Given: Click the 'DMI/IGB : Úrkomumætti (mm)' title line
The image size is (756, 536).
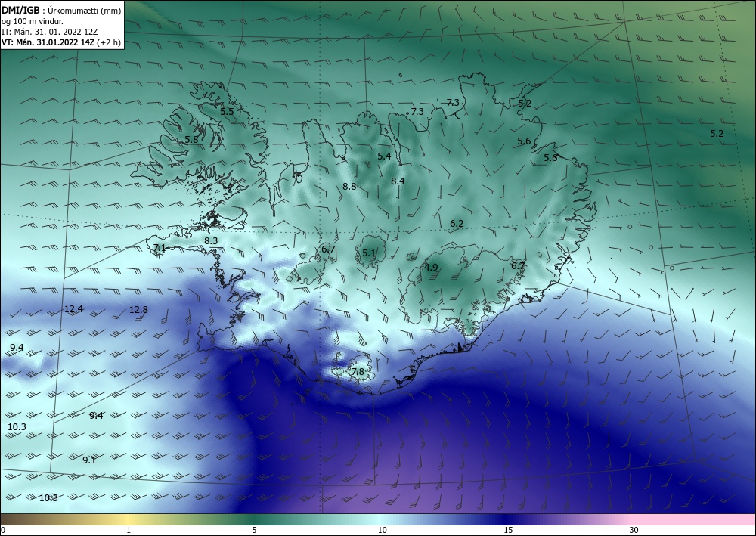Looking at the screenshot, I should (x=61, y=10).
